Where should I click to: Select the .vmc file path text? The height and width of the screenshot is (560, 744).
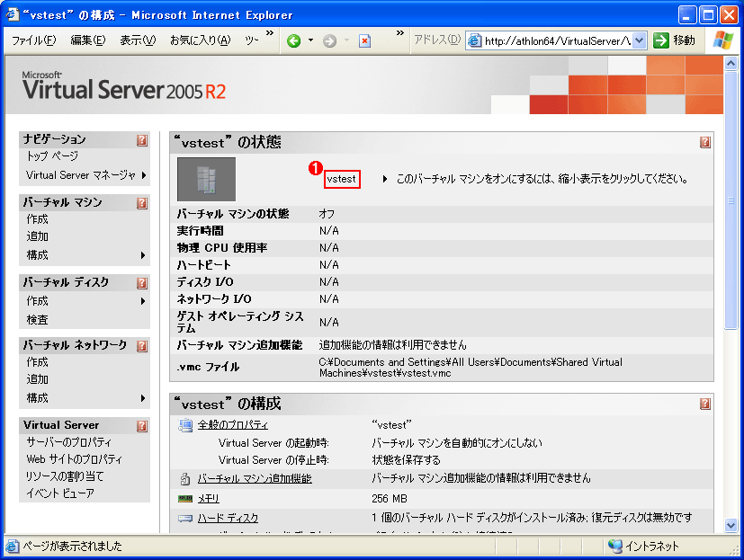471,368
